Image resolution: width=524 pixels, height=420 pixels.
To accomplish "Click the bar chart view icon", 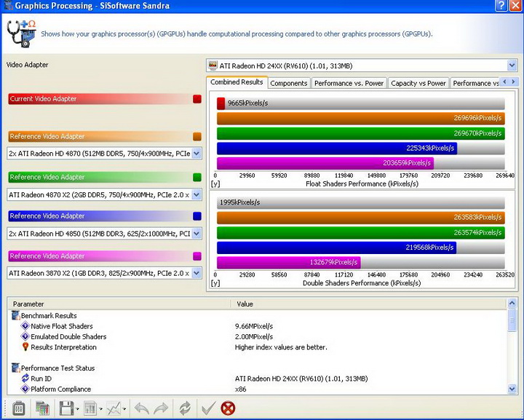I will click(90, 408).
